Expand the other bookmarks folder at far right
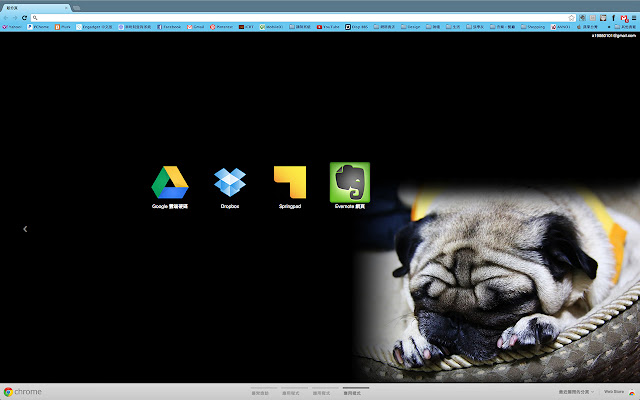The image size is (640, 400). (x=625, y=27)
